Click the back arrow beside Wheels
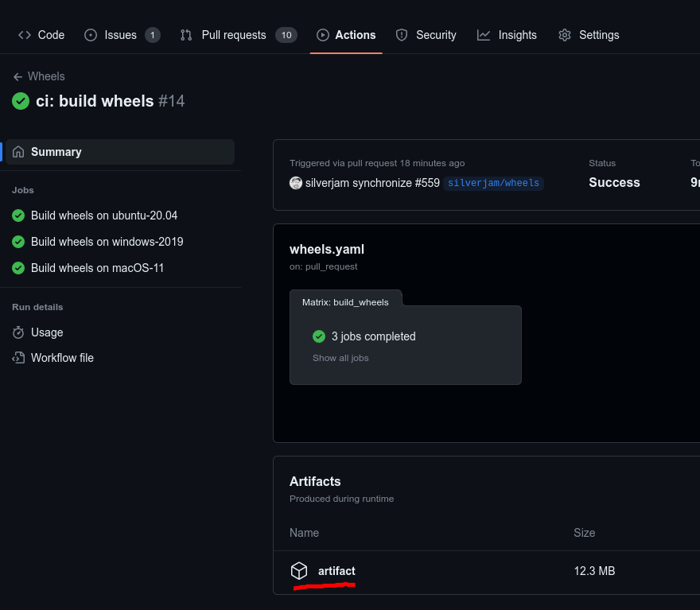700x610 pixels. coord(17,77)
